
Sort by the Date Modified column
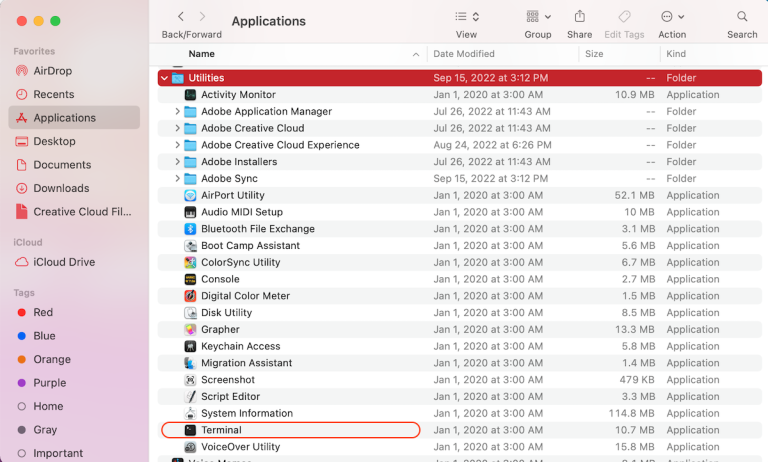tap(464, 54)
